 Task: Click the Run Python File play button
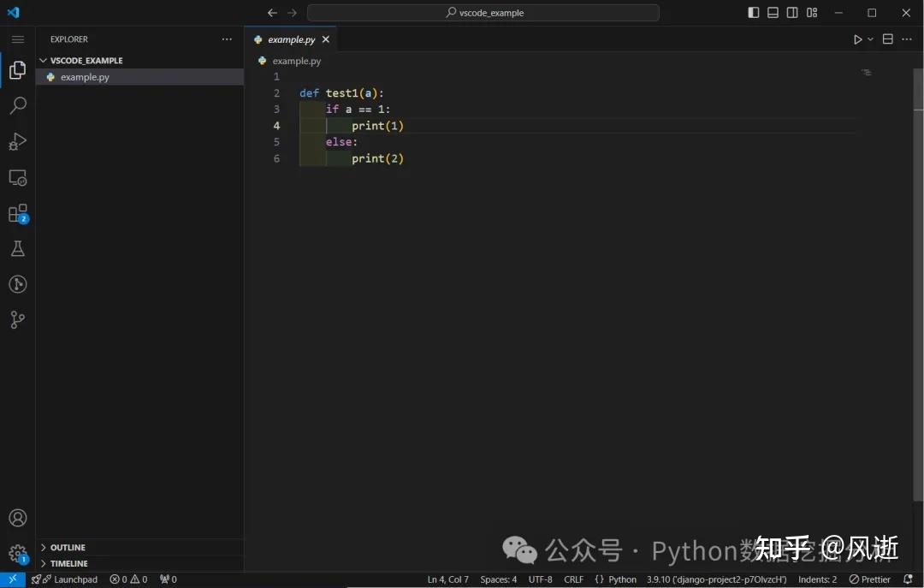857,39
